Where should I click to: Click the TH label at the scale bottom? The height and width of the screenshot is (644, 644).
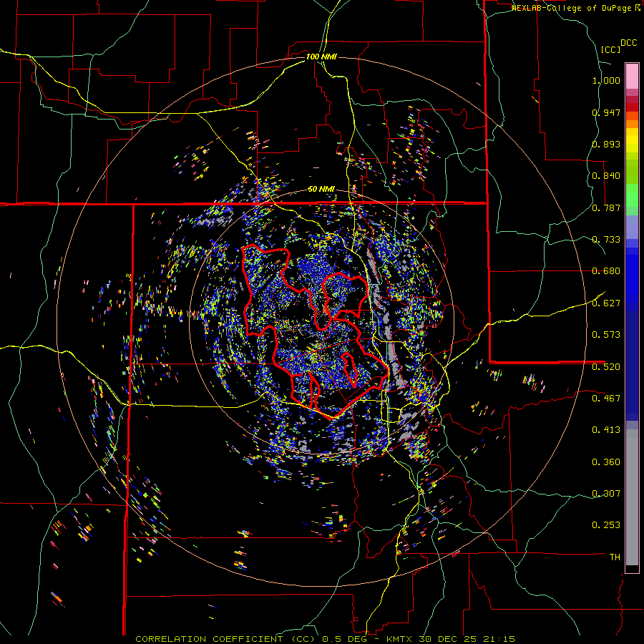615,557
